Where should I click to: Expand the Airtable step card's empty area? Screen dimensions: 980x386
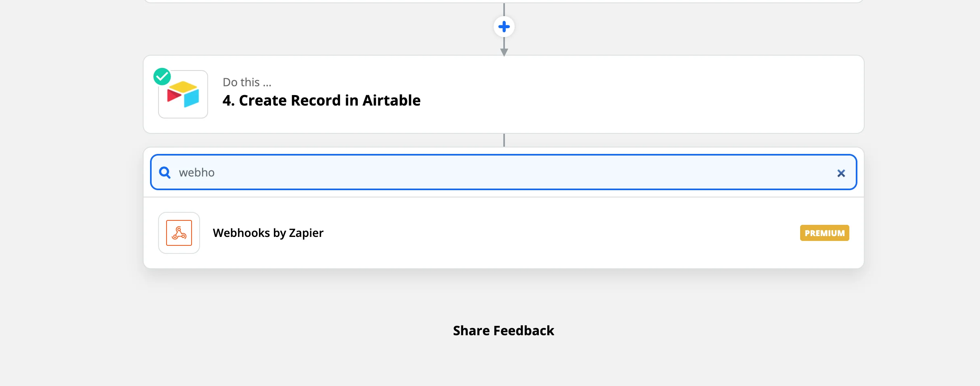tap(645, 95)
